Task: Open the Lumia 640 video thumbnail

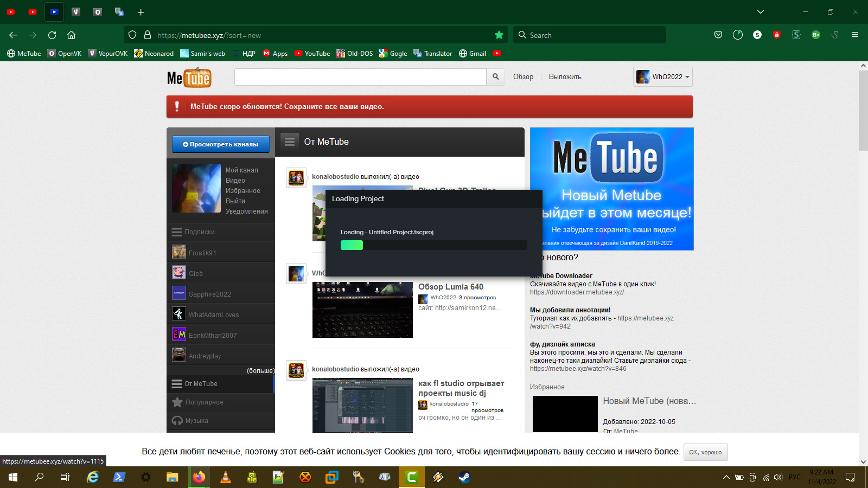Action: 362,310
